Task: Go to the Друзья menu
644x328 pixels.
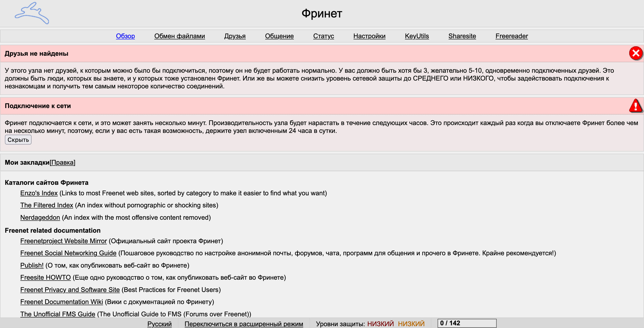Action: tap(235, 36)
